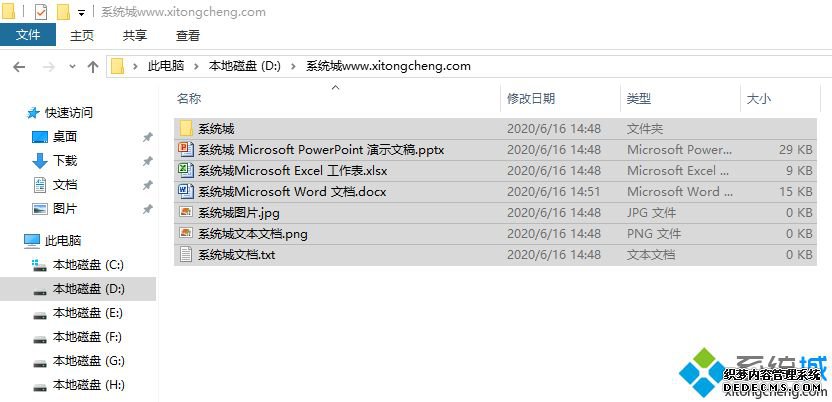Image resolution: width=832 pixels, height=402 pixels.
Task: Sort by the 修改日期 column header
Action: pos(531,98)
